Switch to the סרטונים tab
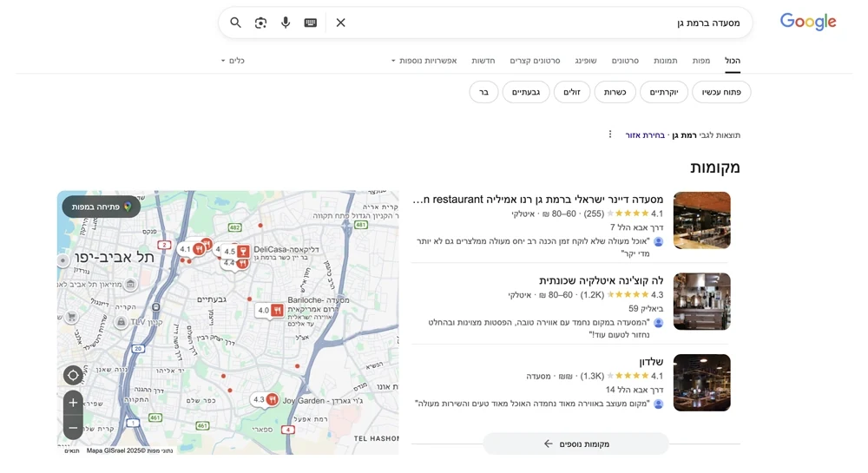This screenshot has height=473, width=868. pos(625,60)
